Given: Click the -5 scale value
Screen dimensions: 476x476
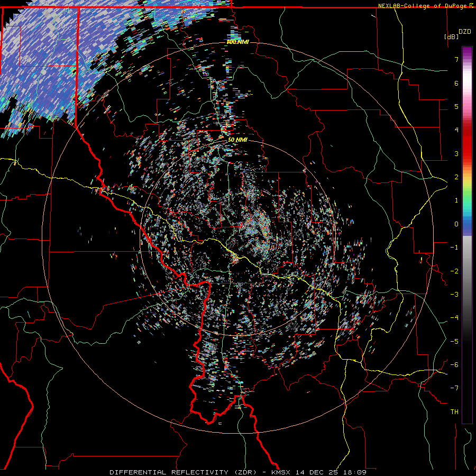Looking at the screenshot, I should tap(454, 342).
